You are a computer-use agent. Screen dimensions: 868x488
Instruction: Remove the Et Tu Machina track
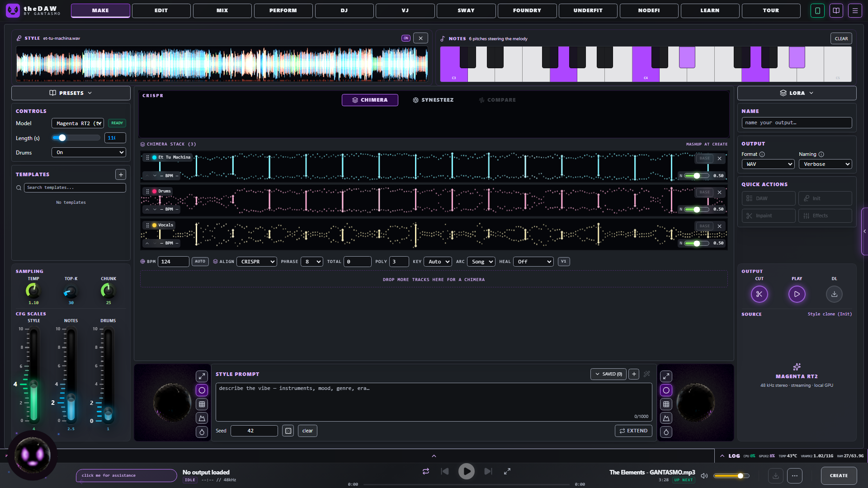tap(719, 159)
